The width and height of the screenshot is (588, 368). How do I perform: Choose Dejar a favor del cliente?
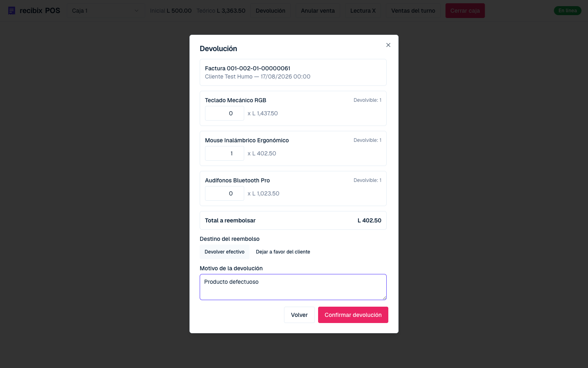(x=283, y=252)
